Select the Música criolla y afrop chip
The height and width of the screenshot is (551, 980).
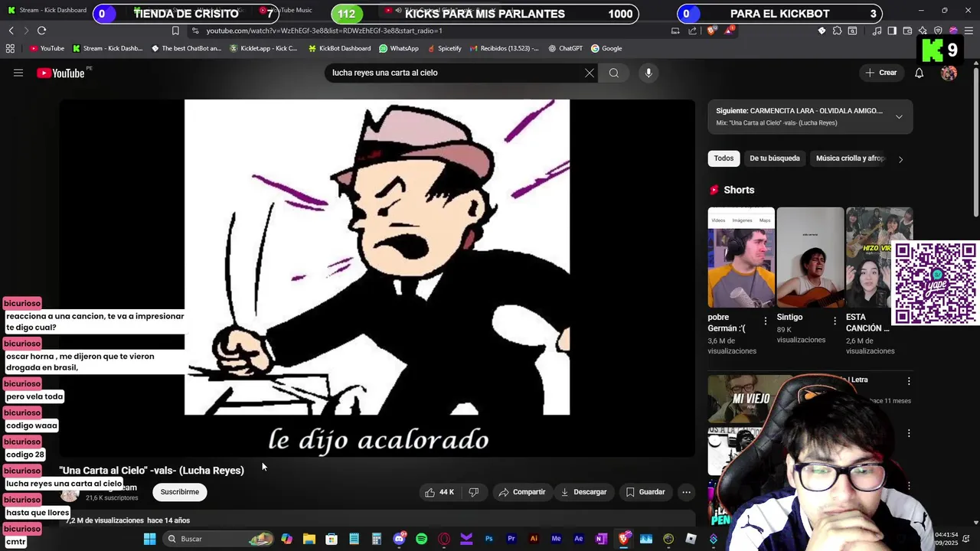(x=850, y=158)
